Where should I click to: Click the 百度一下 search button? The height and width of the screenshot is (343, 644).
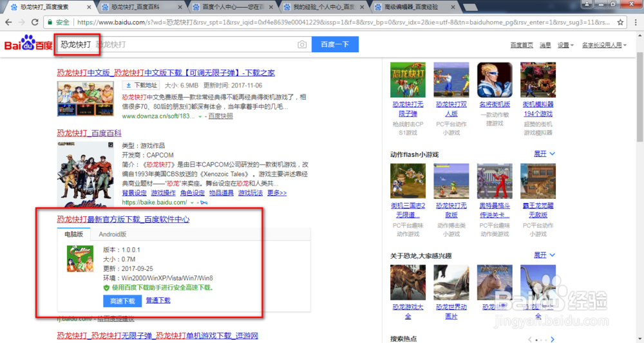(x=335, y=44)
